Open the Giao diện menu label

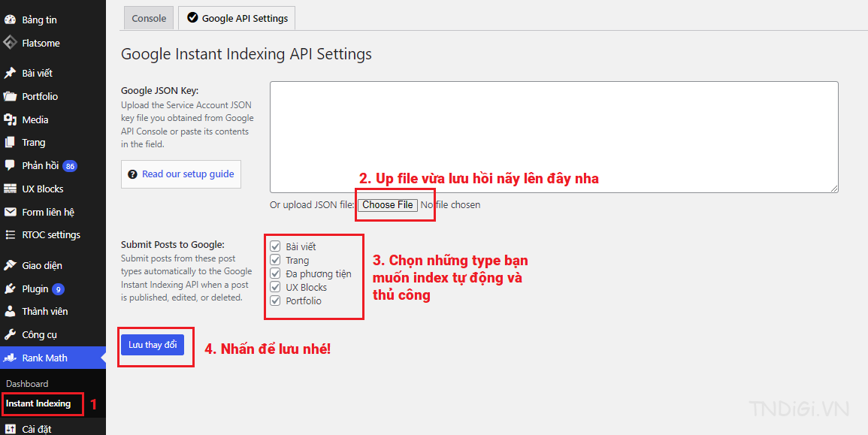pos(42,266)
